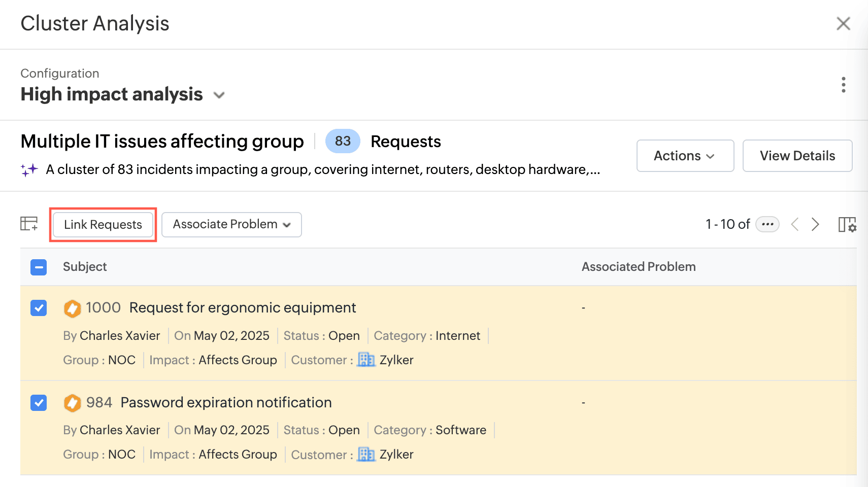The width and height of the screenshot is (868, 487).
Task: Open the Actions dropdown
Action: tap(685, 156)
